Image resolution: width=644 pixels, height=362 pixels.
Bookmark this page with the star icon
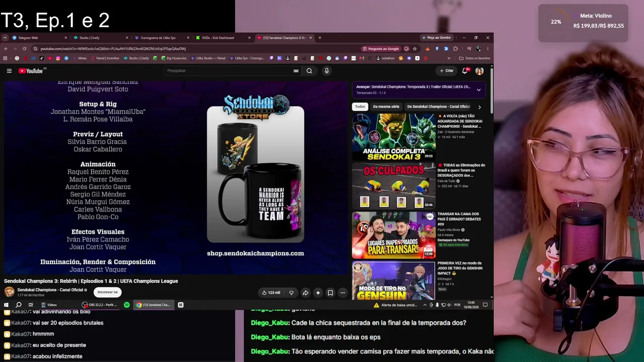pyautogui.click(x=415, y=49)
